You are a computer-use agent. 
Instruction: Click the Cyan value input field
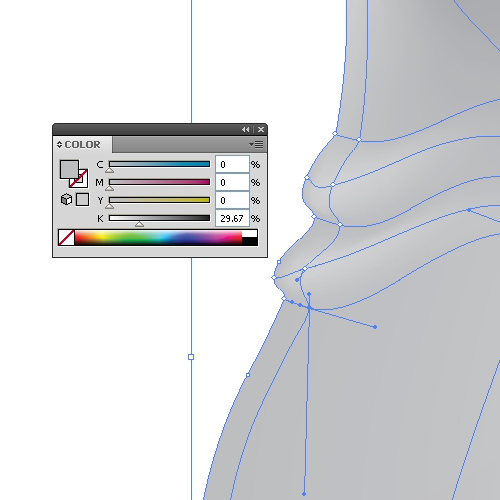click(x=232, y=164)
